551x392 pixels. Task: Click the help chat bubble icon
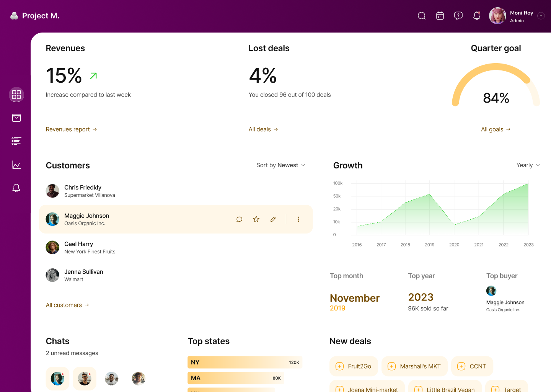click(458, 16)
